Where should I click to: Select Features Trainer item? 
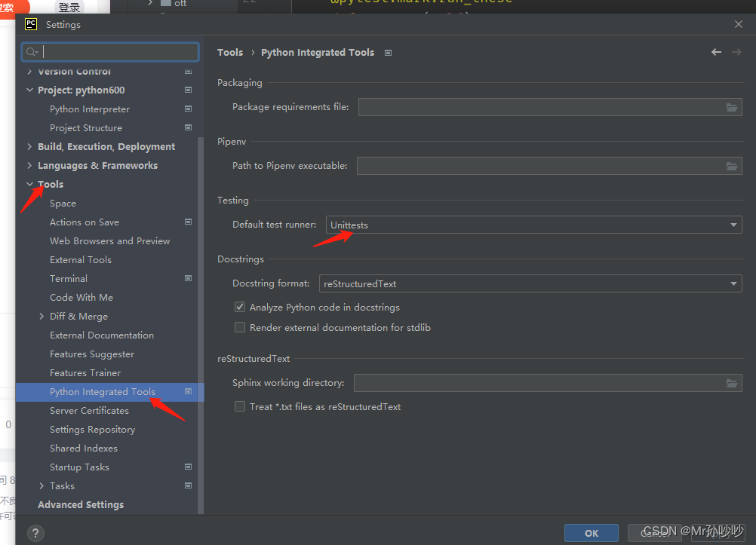85,373
